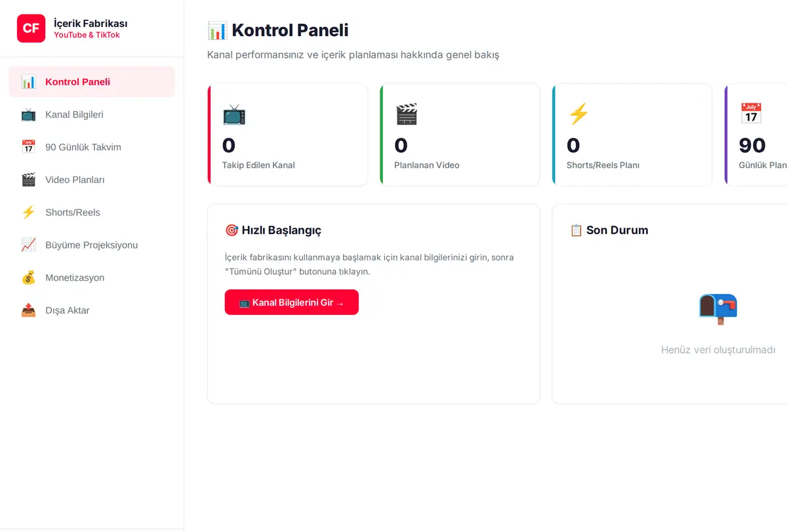
Task: Click the Shorts/Reels Planı label
Action: pyautogui.click(x=603, y=165)
